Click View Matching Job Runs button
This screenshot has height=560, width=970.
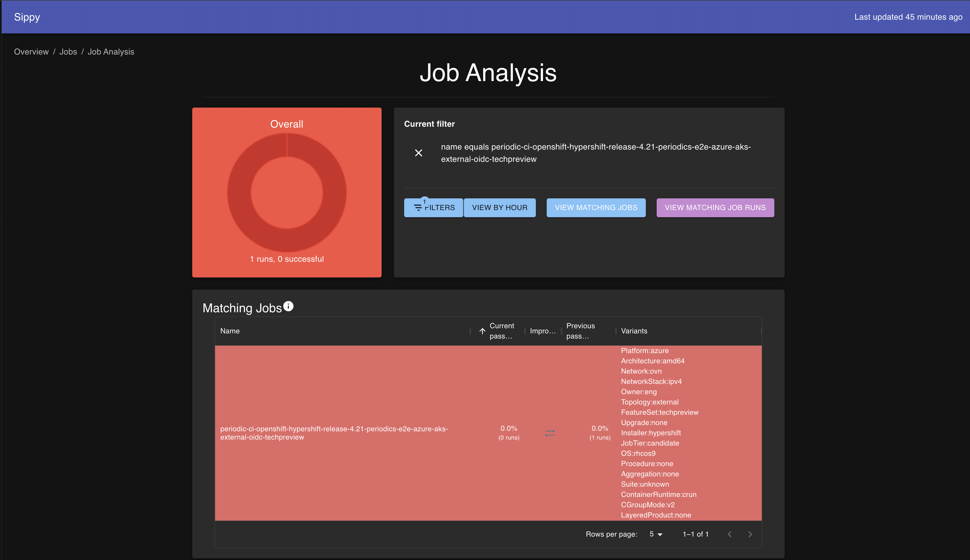(x=715, y=208)
